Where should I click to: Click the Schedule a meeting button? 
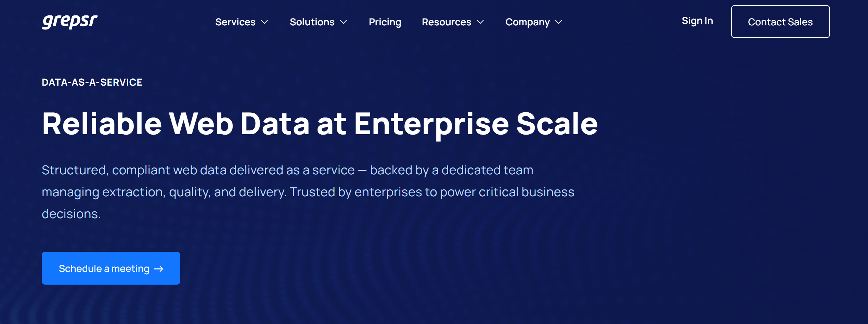click(x=104, y=269)
